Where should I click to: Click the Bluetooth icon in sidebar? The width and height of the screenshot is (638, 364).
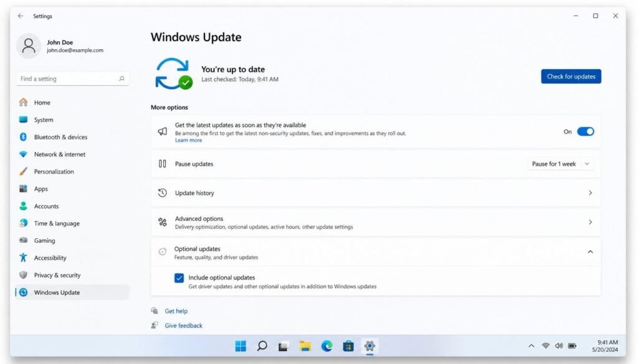click(23, 137)
